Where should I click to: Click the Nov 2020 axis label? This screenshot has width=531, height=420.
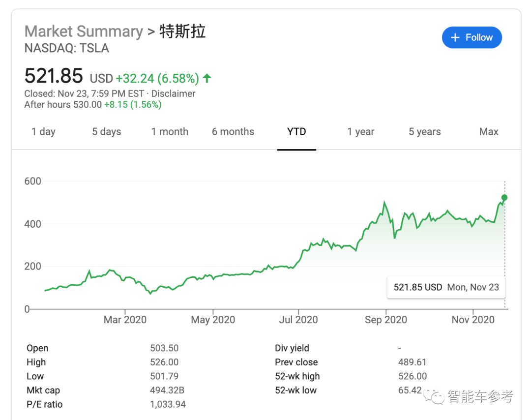(x=473, y=320)
